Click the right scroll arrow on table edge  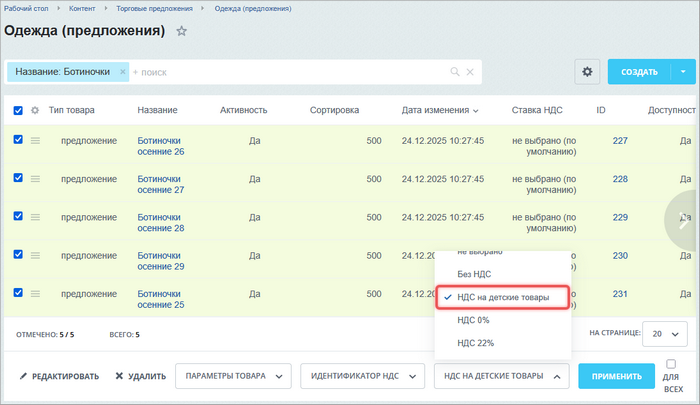click(684, 223)
